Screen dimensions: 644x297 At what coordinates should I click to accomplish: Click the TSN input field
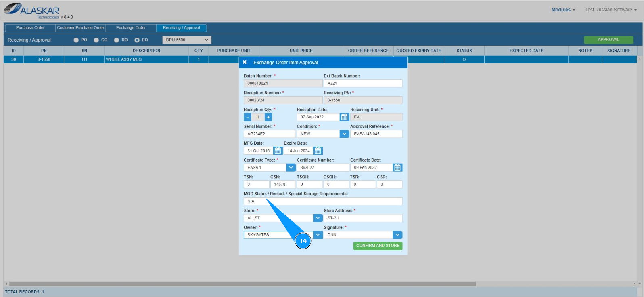tap(256, 185)
